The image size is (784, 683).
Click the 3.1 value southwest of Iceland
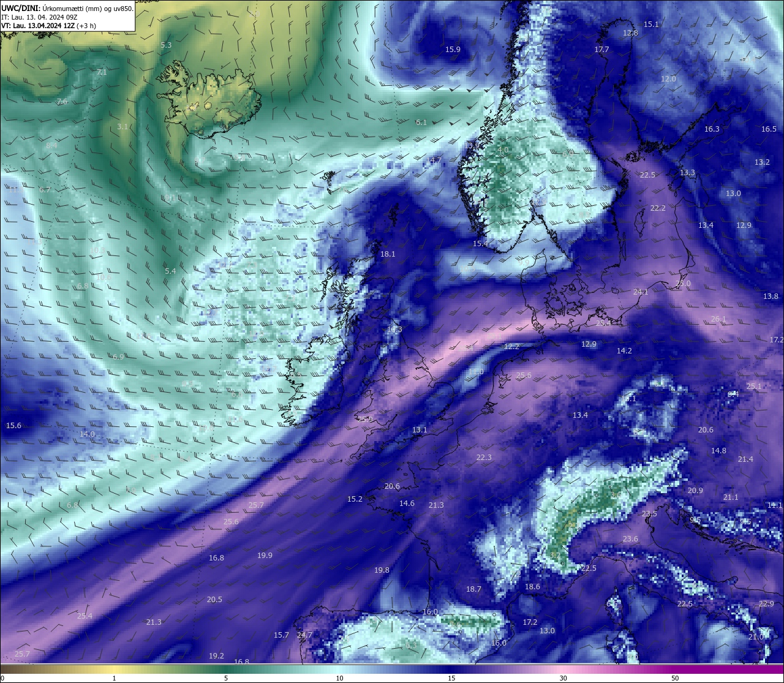[x=123, y=127]
